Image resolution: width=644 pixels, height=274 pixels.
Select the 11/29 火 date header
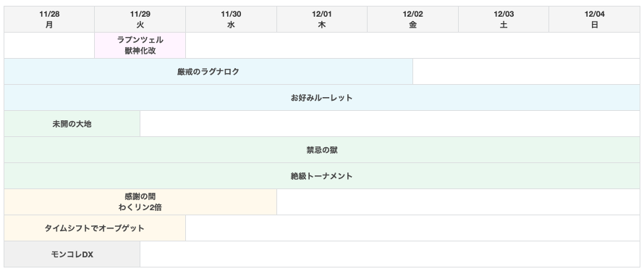pos(140,20)
